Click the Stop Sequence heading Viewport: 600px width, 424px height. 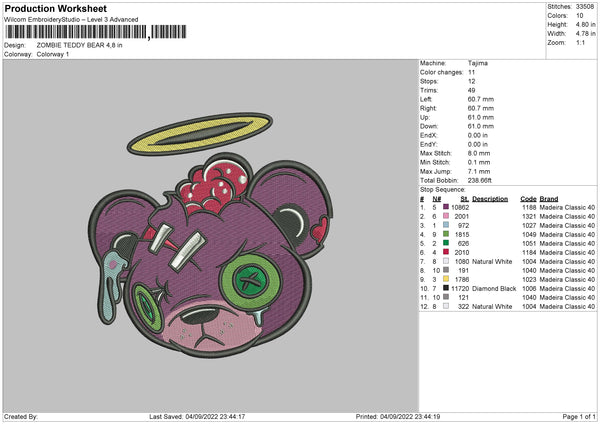(442, 188)
